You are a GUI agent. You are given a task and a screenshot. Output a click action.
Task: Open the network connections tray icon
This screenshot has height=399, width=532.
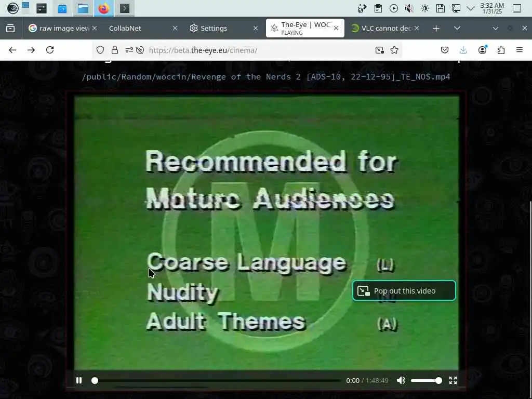[456, 8]
